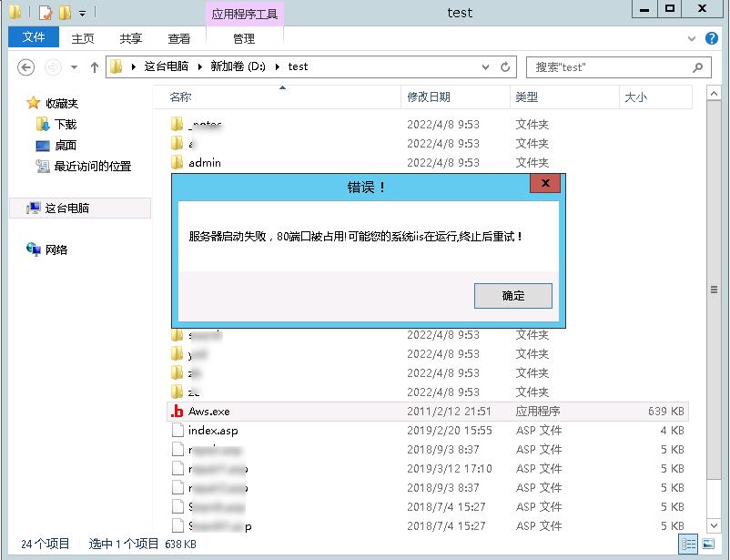Click the refresh icon next to the address bar
This screenshot has height=560, width=730.
pyautogui.click(x=506, y=66)
